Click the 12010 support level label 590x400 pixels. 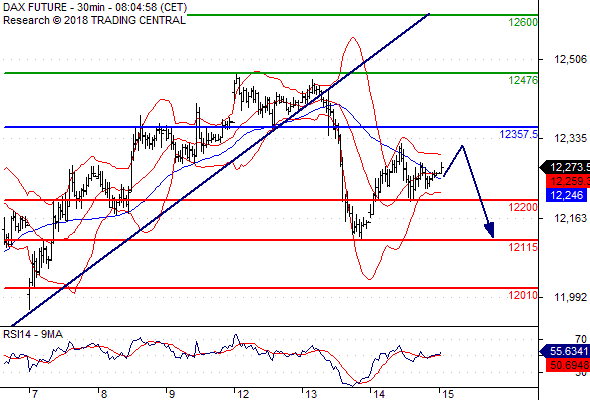tap(523, 295)
